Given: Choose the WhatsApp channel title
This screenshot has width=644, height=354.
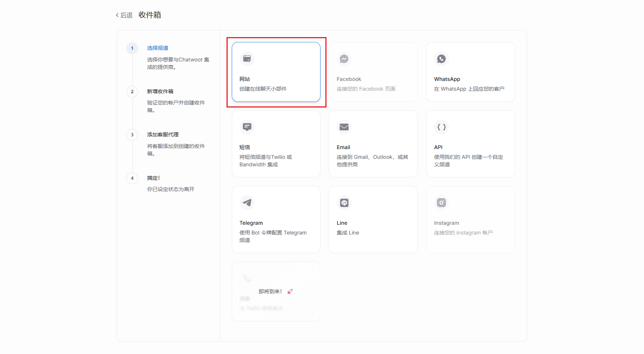Looking at the screenshot, I should click(x=447, y=79).
